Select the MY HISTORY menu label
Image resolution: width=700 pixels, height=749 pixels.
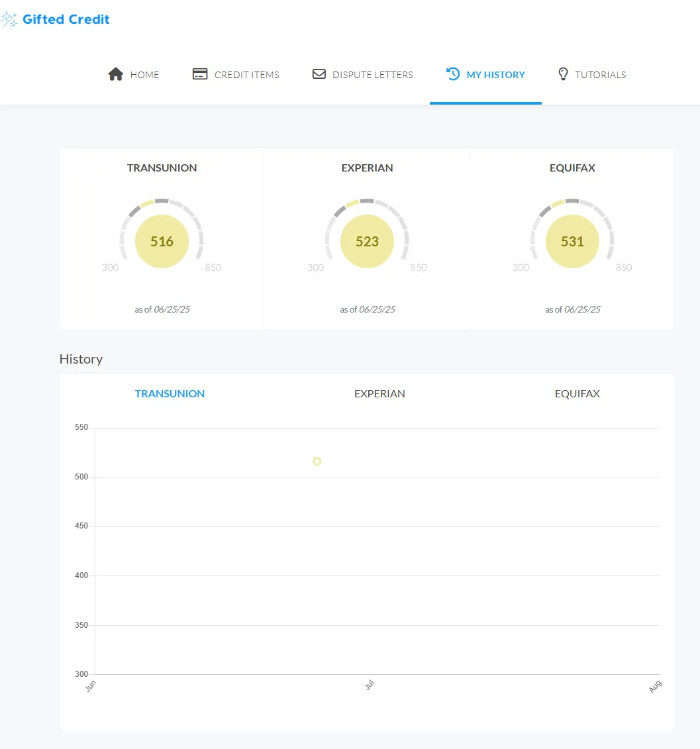(495, 75)
